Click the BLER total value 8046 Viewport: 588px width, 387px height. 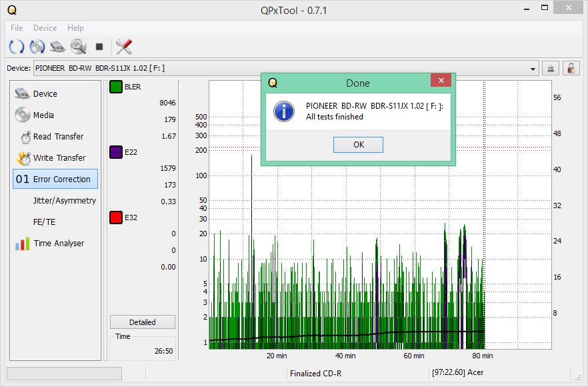[x=167, y=103]
